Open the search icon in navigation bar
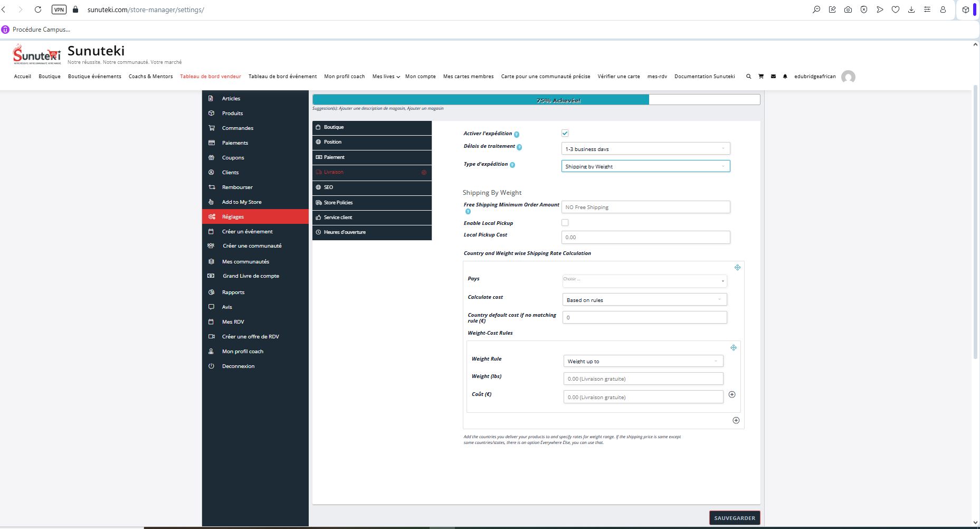 tap(748, 77)
